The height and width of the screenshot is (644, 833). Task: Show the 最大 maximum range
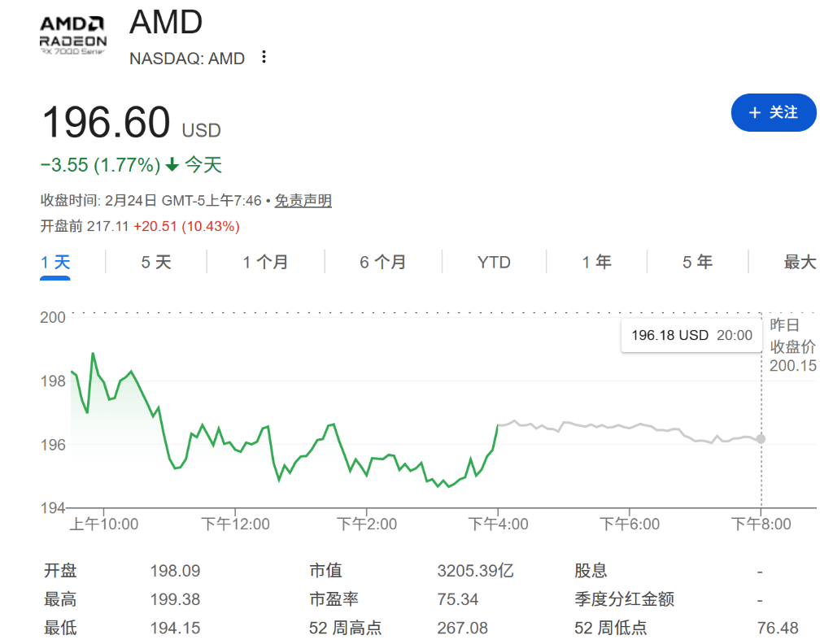[799, 262]
